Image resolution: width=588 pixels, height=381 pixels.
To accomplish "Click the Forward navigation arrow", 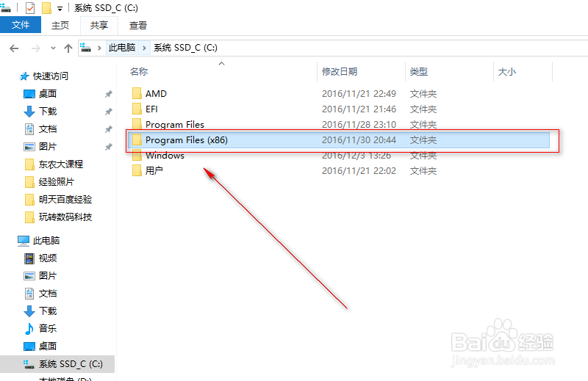I will 36,48.
